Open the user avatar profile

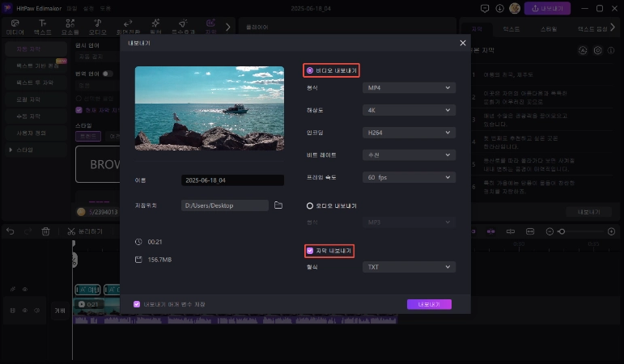tap(515, 8)
